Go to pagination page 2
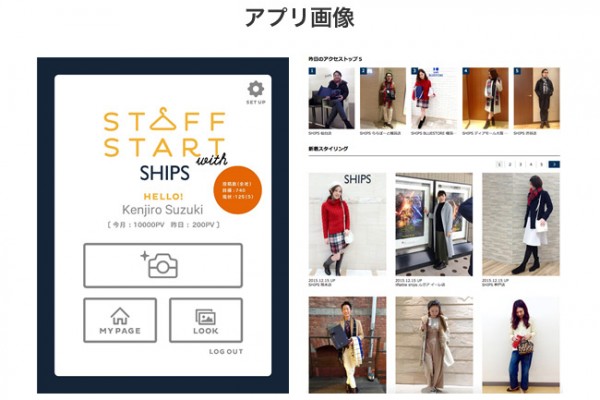 click(x=510, y=165)
